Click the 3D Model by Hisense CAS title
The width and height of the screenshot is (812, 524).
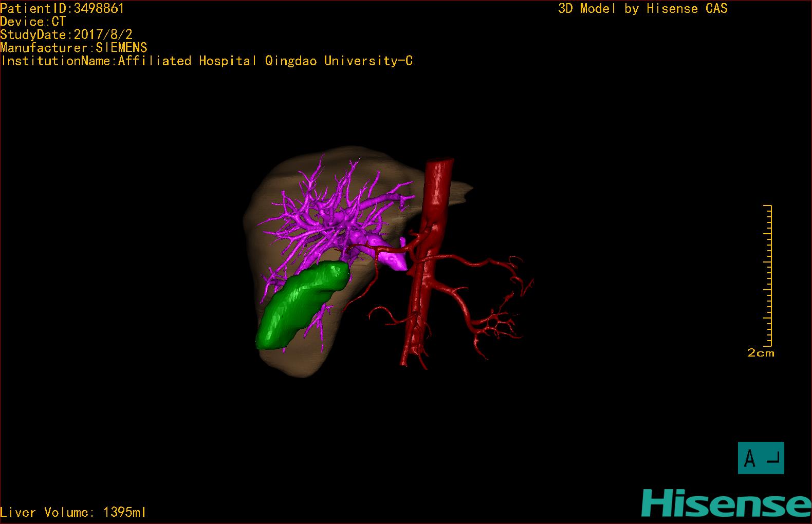[x=643, y=8]
